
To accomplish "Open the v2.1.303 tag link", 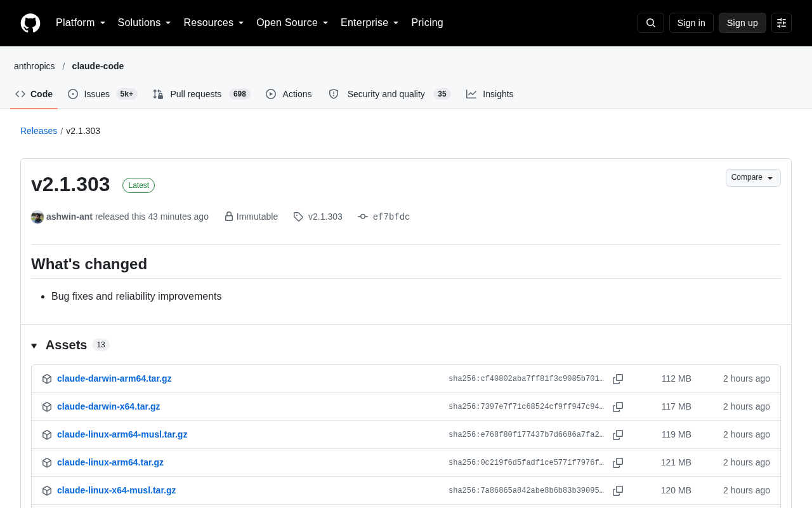I will click(x=325, y=217).
